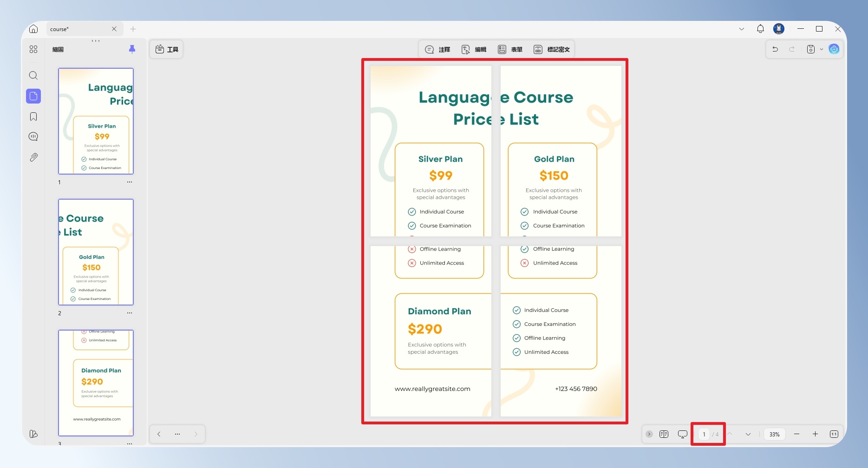Image resolution: width=868 pixels, height=468 pixels.
Task: Switch to the 編輯 edit tab
Action: 474,49
